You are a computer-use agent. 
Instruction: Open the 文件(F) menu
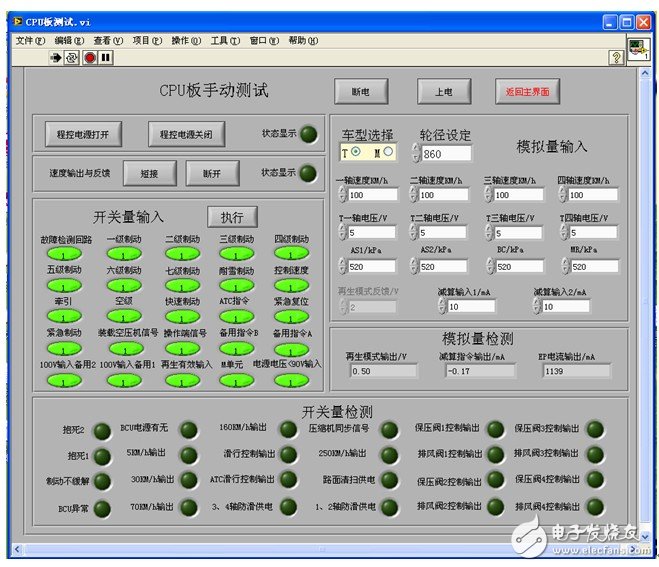[30, 40]
